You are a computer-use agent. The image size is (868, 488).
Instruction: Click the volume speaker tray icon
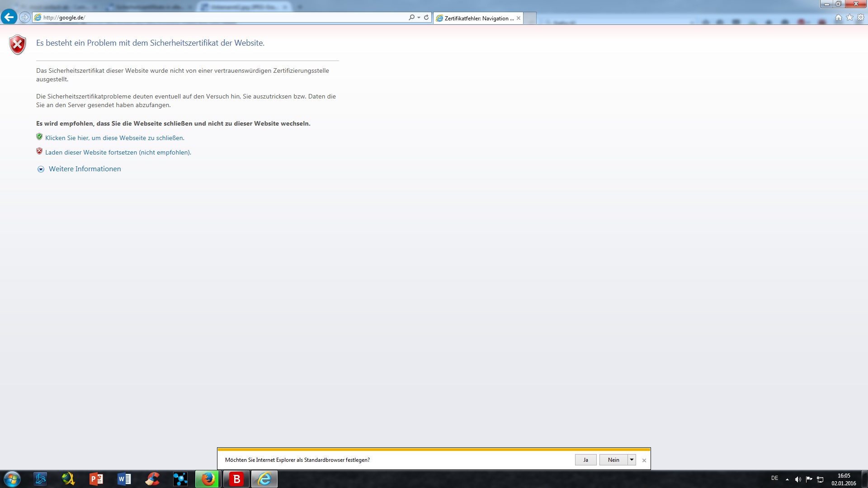798,479
